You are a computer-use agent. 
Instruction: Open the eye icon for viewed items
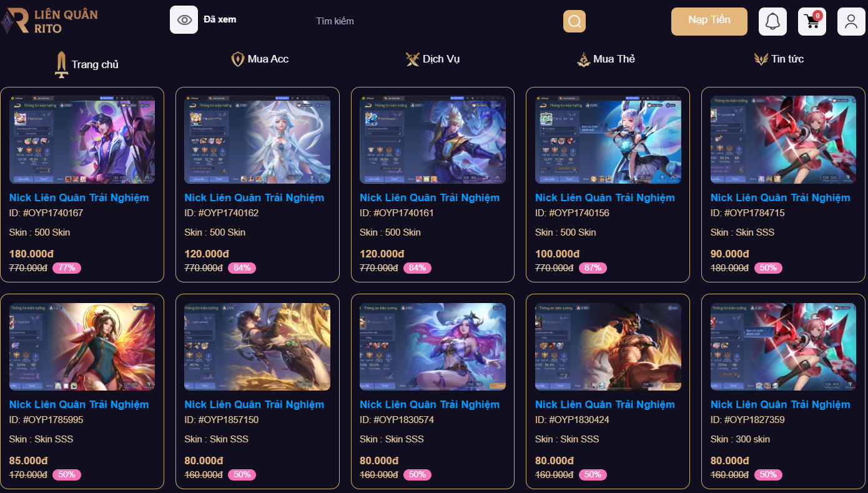(184, 20)
